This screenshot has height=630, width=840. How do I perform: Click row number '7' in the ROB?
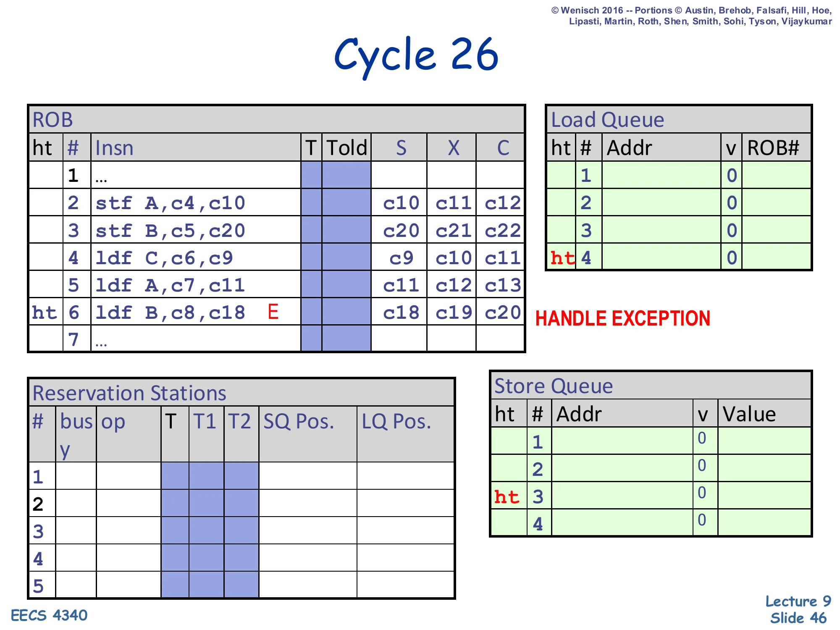(73, 339)
